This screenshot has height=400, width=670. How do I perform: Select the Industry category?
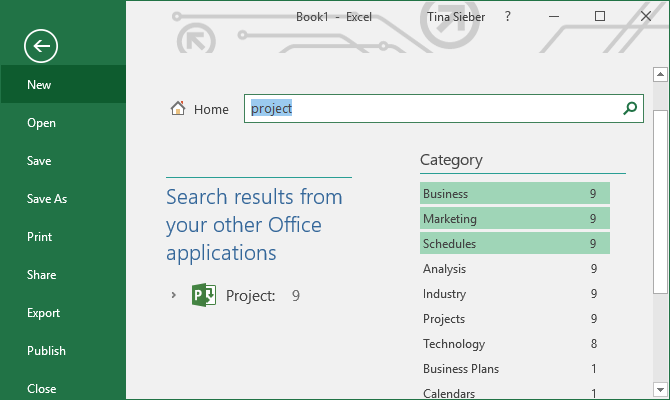point(514,293)
